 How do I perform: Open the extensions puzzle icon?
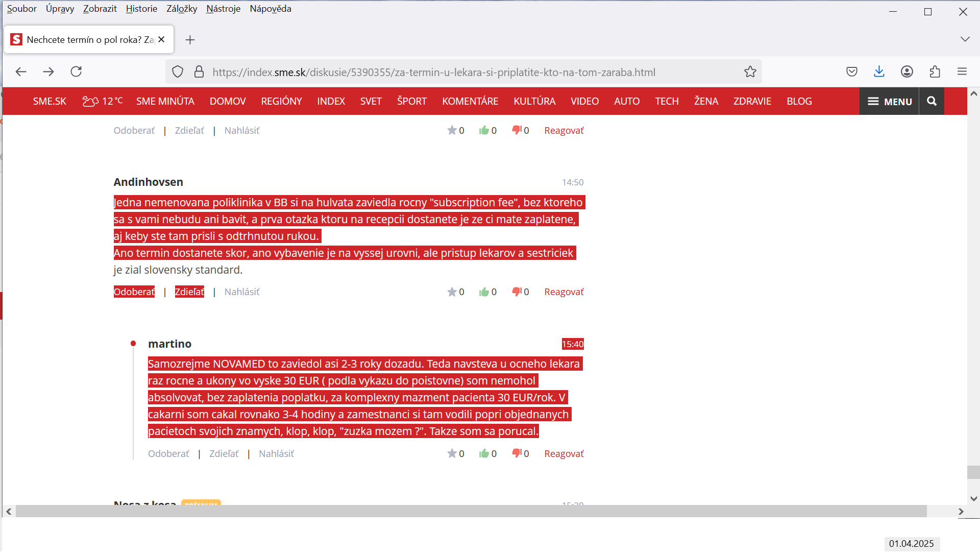coord(935,72)
